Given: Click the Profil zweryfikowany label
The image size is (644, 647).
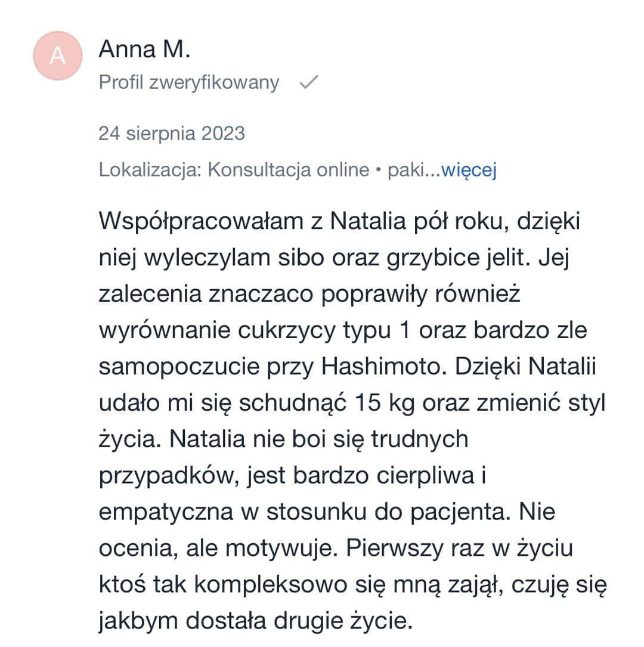Looking at the screenshot, I should coord(188,82).
